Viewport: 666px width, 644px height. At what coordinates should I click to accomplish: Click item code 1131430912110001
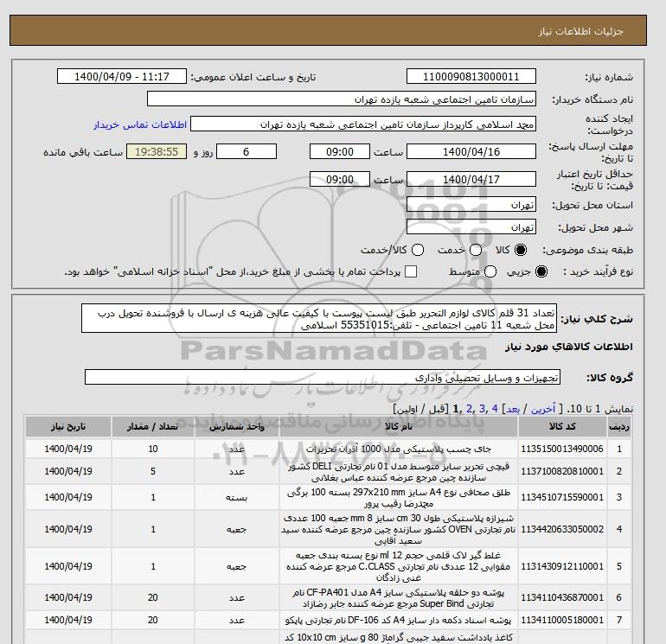562,566
